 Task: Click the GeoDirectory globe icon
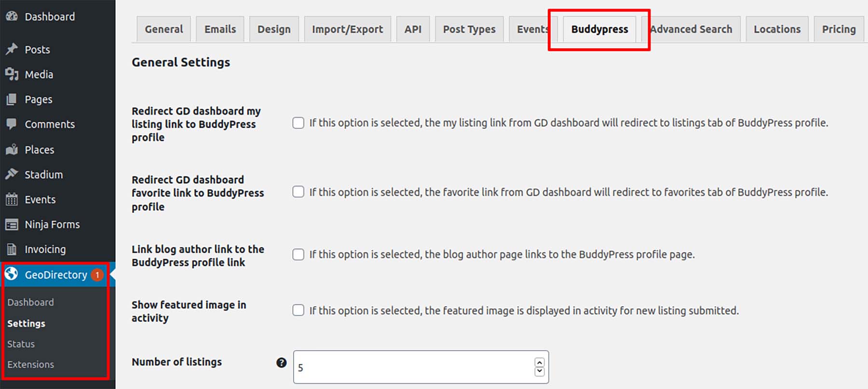point(12,274)
